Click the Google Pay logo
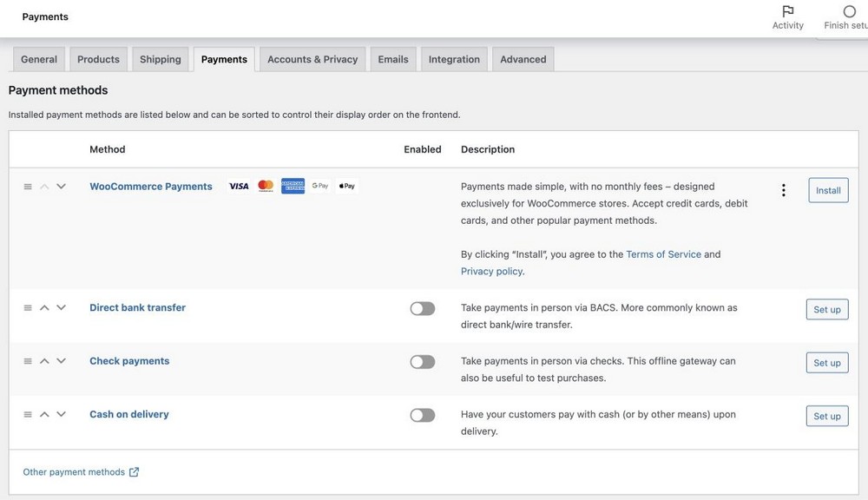Viewport: 868px width, 500px height. [320, 186]
